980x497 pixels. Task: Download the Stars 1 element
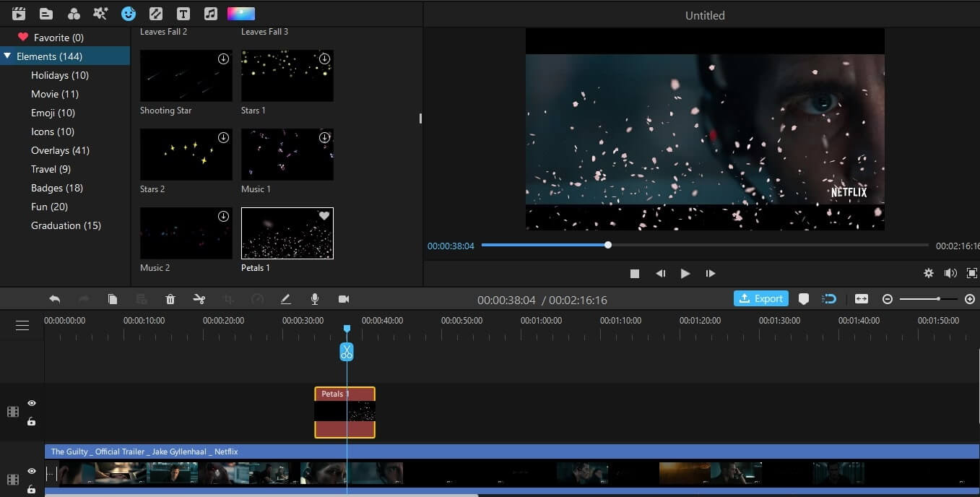coord(324,59)
